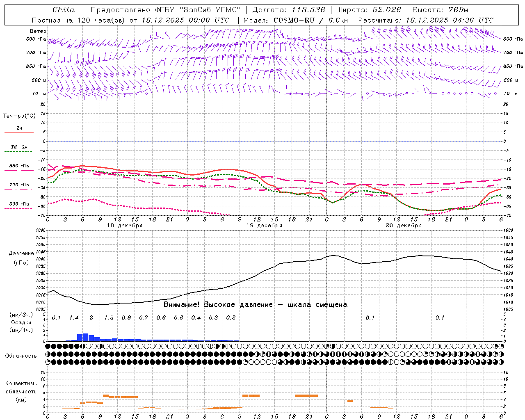This screenshot has width=525, height=420.
Task: Click precipitation value "0.9"
Action: (x=126, y=318)
